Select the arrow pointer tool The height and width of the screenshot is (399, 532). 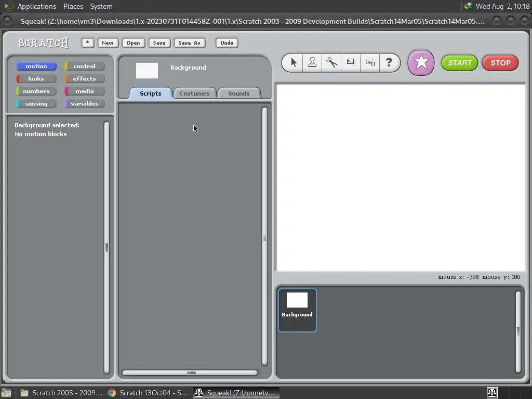click(x=294, y=62)
